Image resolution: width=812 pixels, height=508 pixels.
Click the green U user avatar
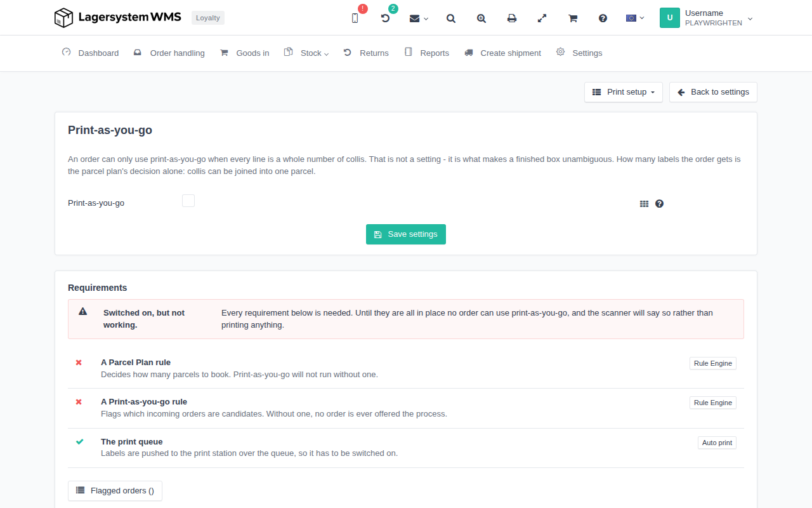(x=670, y=18)
